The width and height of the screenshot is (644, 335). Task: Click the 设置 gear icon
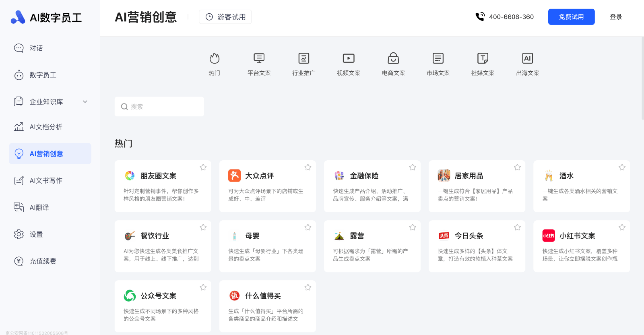pyautogui.click(x=19, y=234)
